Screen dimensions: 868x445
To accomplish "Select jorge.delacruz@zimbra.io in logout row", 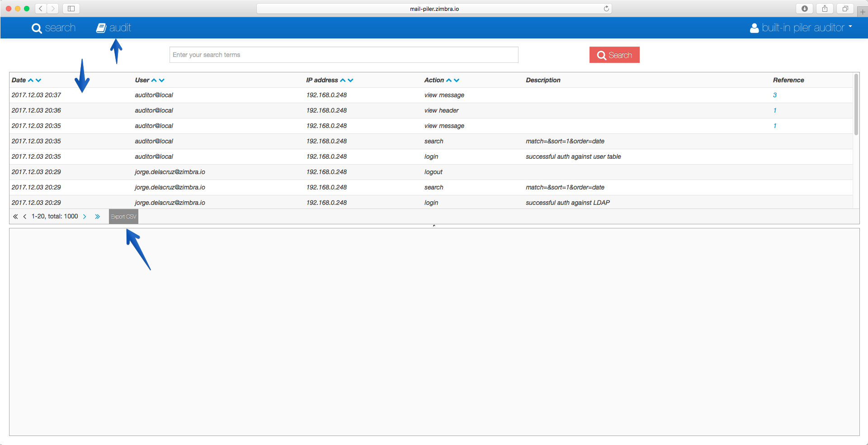I will click(170, 172).
